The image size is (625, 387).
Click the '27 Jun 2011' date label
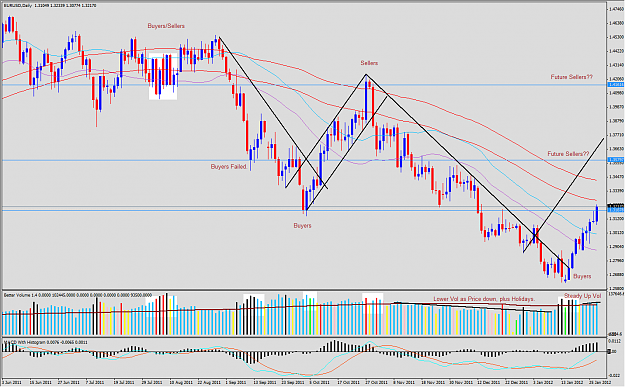68,383
